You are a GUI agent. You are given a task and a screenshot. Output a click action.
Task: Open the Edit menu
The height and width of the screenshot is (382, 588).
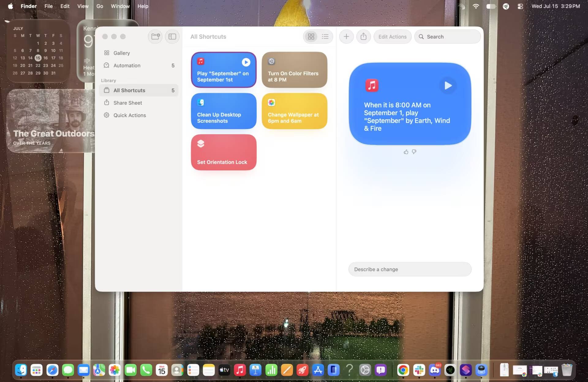[x=65, y=6]
